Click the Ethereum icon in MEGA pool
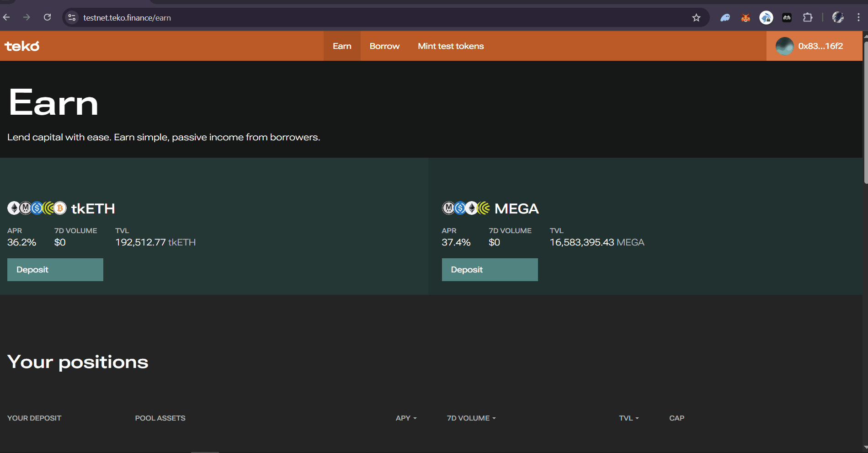Image resolution: width=868 pixels, height=453 pixels. [472, 208]
